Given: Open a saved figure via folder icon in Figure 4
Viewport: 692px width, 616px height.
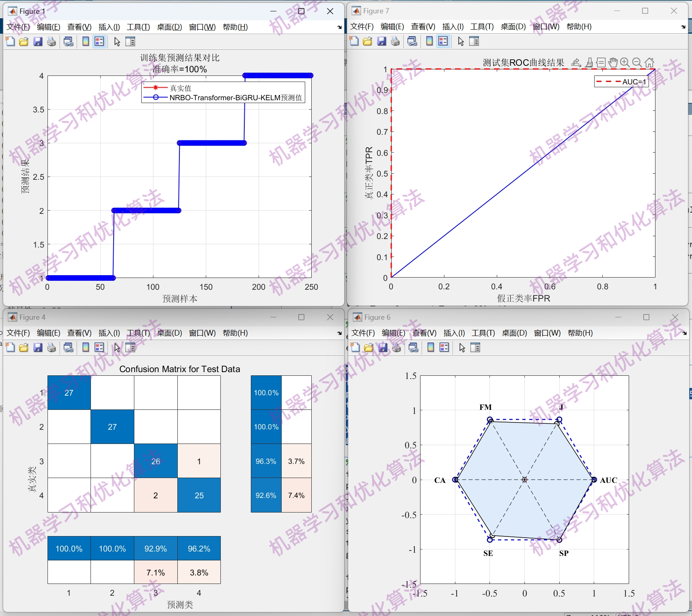Looking at the screenshot, I should tap(24, 347).
